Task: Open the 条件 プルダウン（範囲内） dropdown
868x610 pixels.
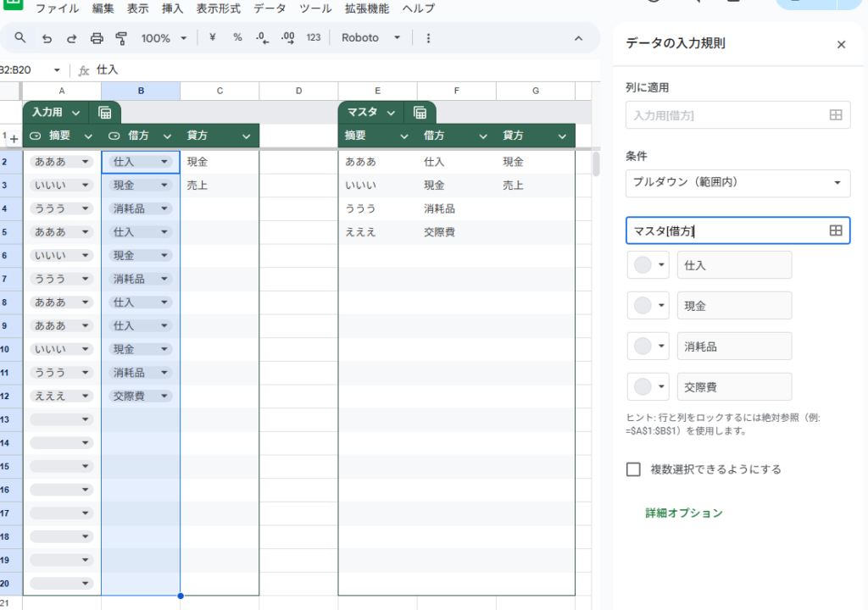Action: point(737,183)
